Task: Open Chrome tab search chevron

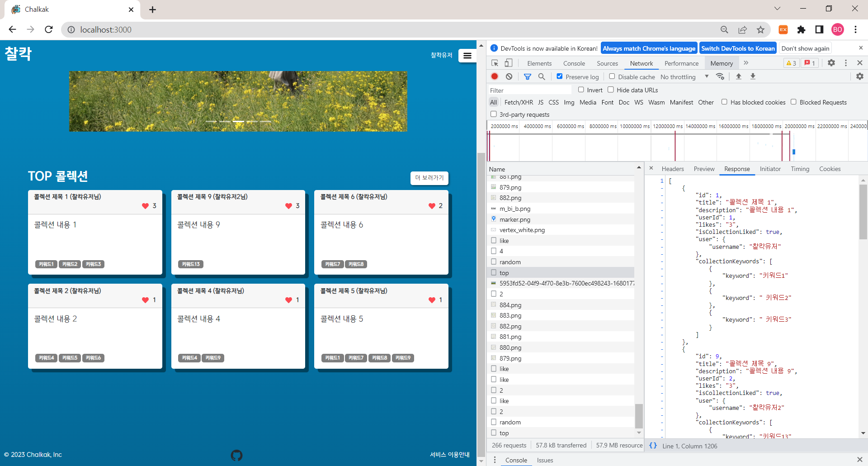Action: pyautogui.click(x=777, y=9)
